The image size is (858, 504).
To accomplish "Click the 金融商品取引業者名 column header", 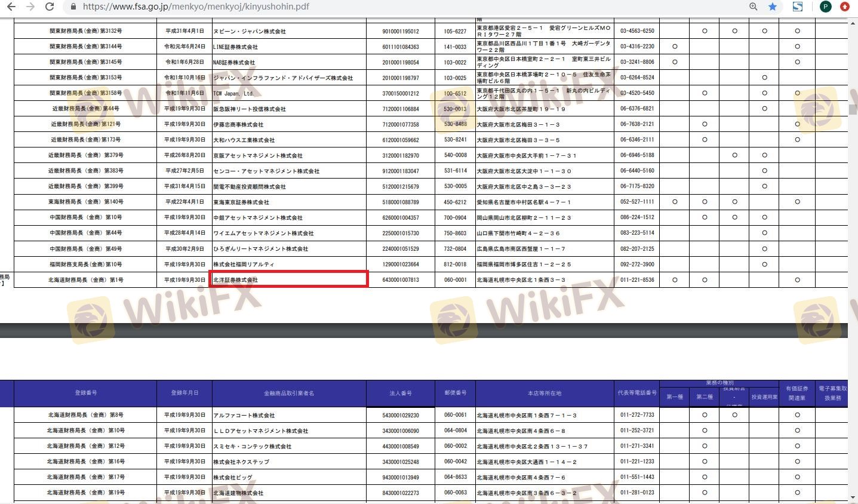I will 289,393.
